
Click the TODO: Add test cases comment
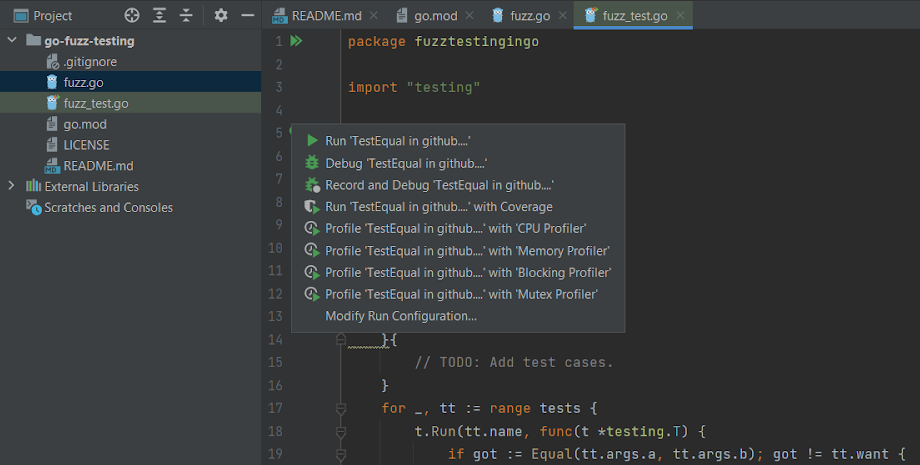[x=513, y=362]
